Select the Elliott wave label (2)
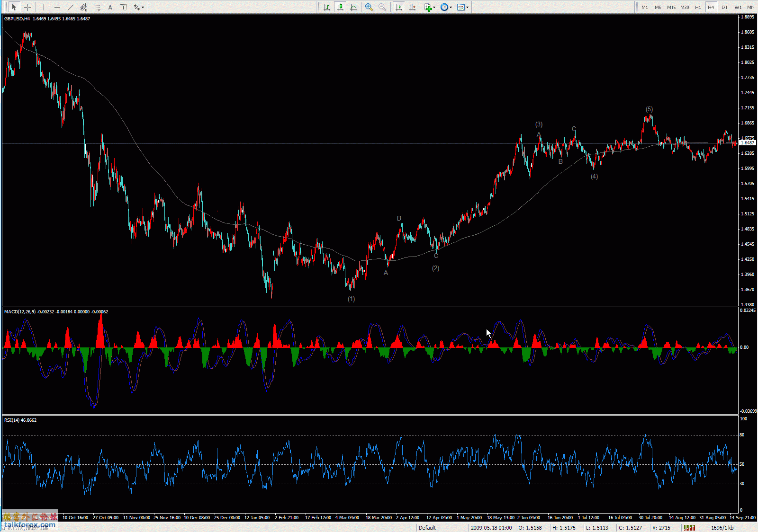The height and width of the screenshot is (532, 758). [435, 268]
